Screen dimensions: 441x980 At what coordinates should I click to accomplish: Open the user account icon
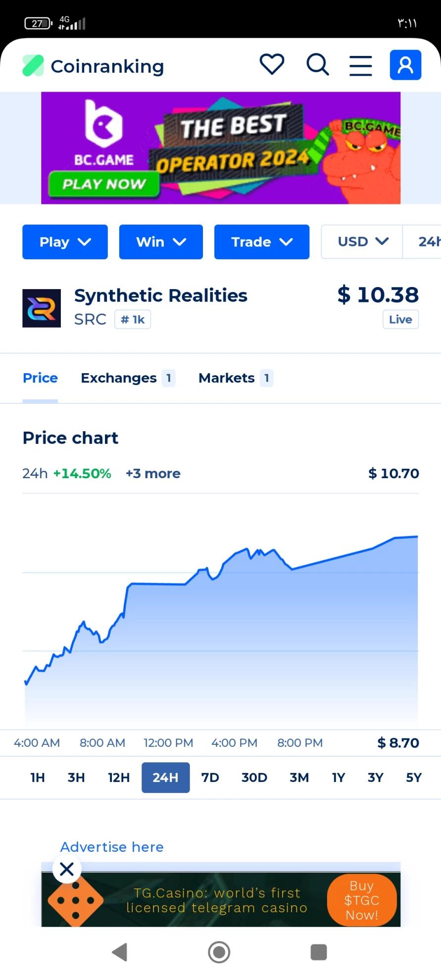click(x=405, y=65)
